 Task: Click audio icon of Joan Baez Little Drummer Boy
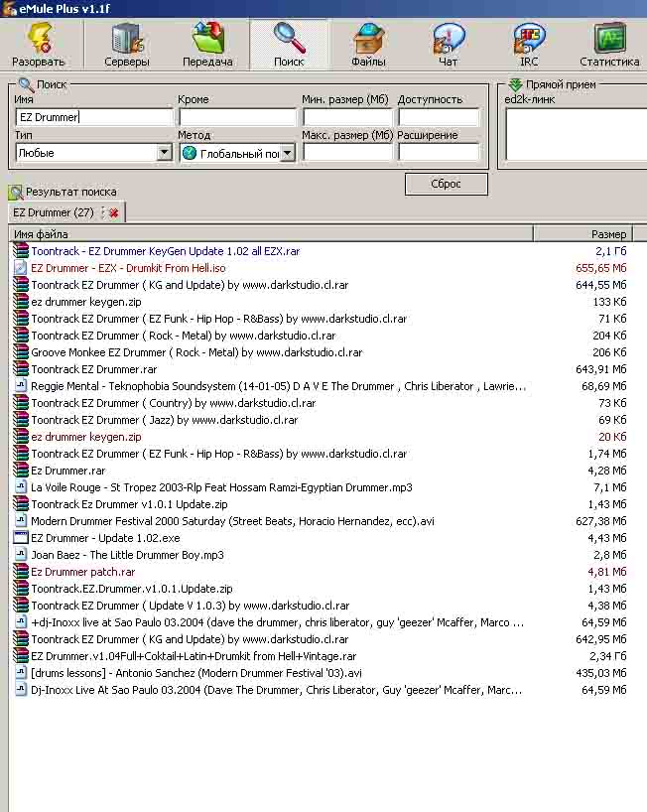click(x=21, y=555)
